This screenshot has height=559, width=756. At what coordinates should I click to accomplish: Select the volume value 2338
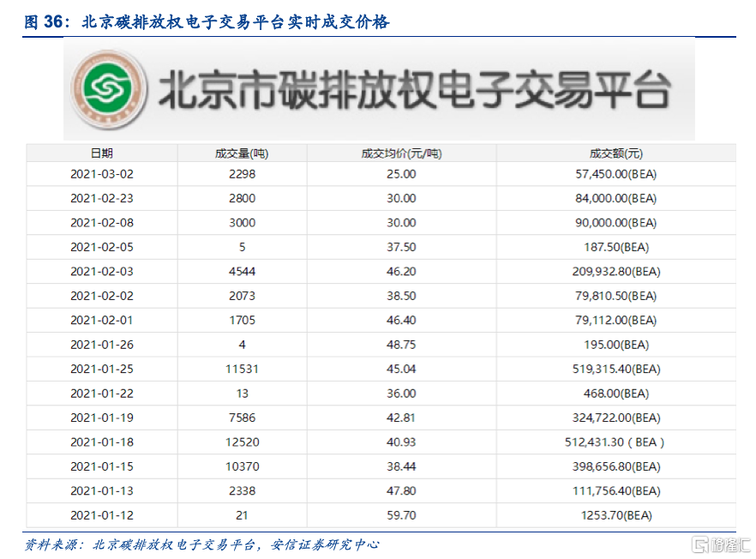click(242, 491)
